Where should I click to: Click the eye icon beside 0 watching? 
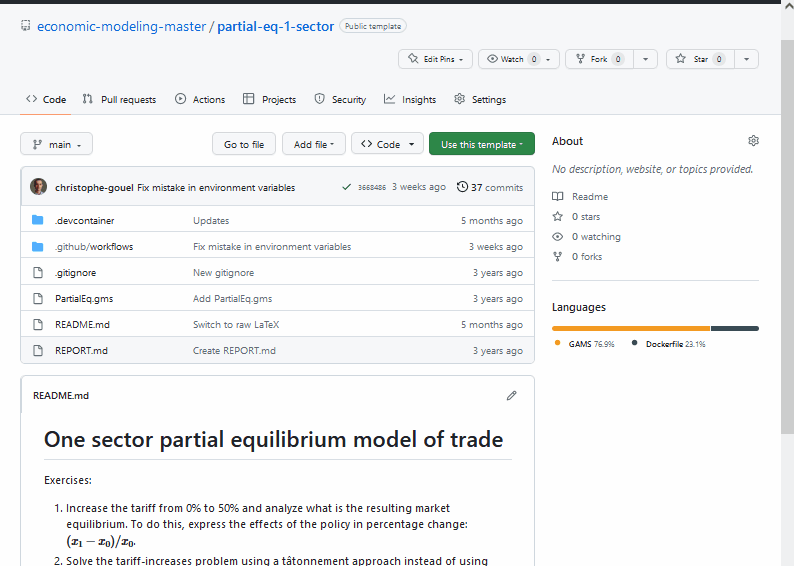[x=558, y=236]
